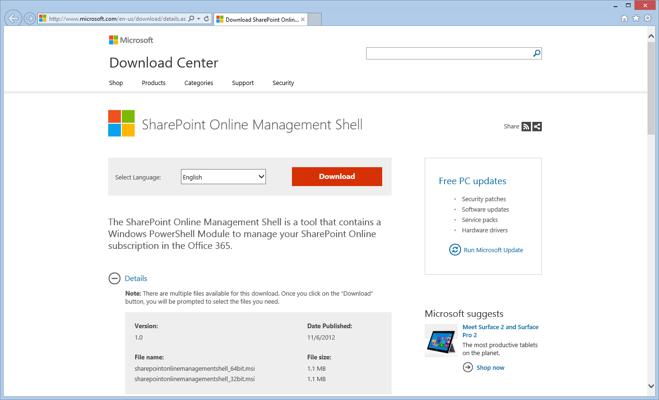Image resolution: width=659 pixels, height=400 pixels.
Task: Refresh the page using the reload icon
Action: 205,19
